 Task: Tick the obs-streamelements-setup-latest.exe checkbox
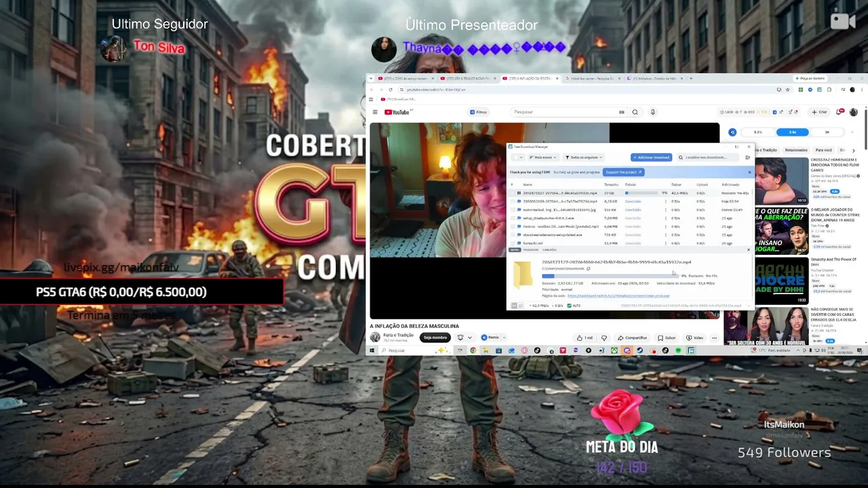click(x=513, y=235)
